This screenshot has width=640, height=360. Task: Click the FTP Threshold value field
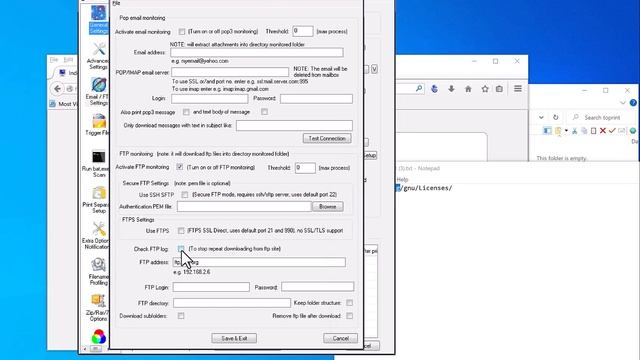click(305, 168)
